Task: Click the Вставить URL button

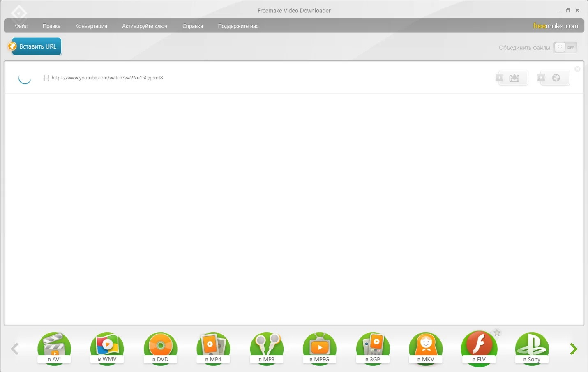Action: pos(35,46)
